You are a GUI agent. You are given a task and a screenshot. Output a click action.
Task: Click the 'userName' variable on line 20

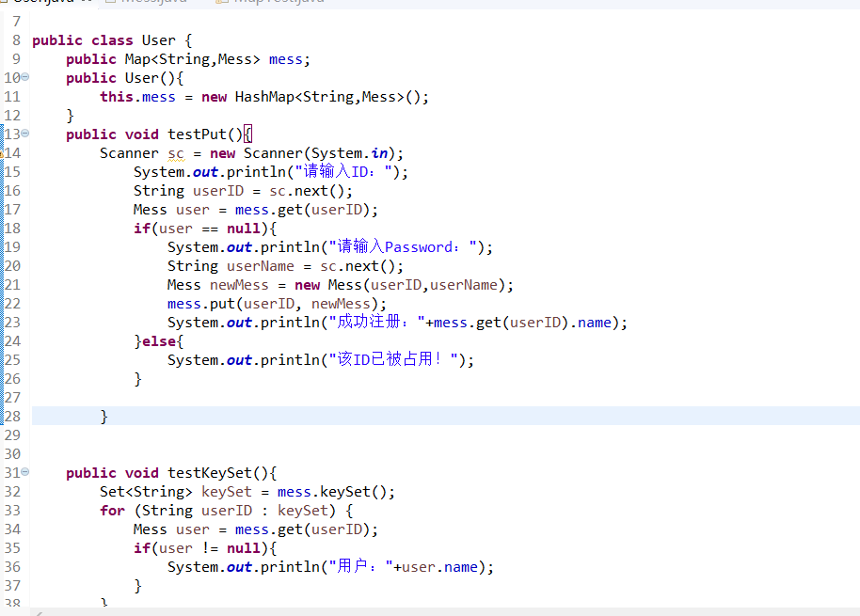click(x=261, y=266)
